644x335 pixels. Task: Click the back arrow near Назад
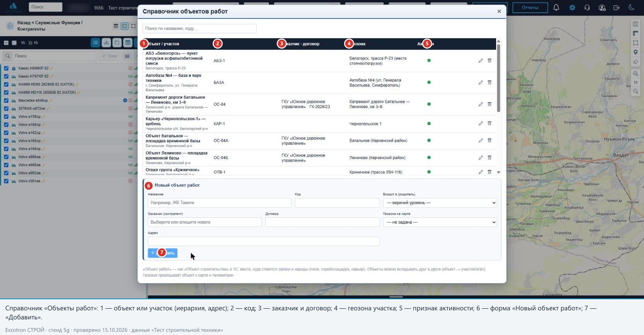tap(10, 26)
